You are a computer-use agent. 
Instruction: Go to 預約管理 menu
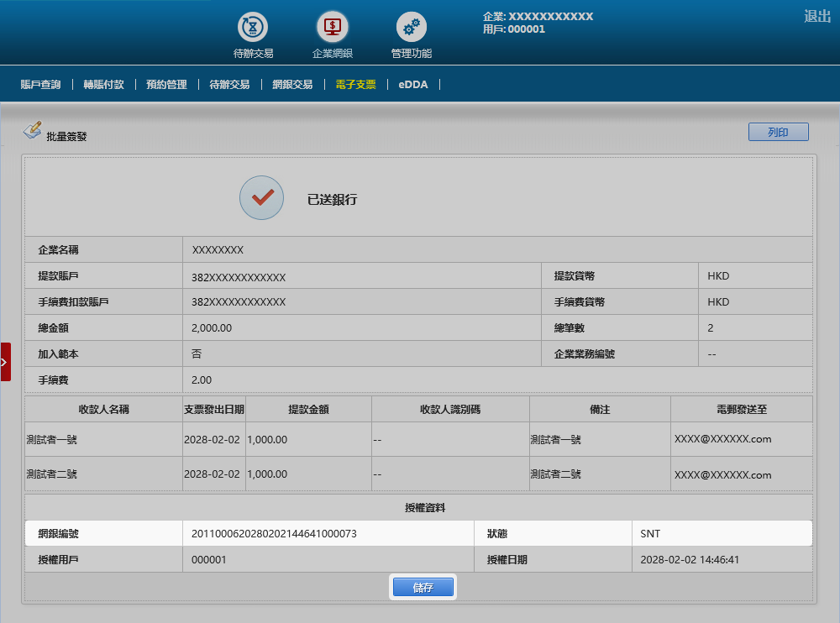pyautogui.click(x=166, y=85)
